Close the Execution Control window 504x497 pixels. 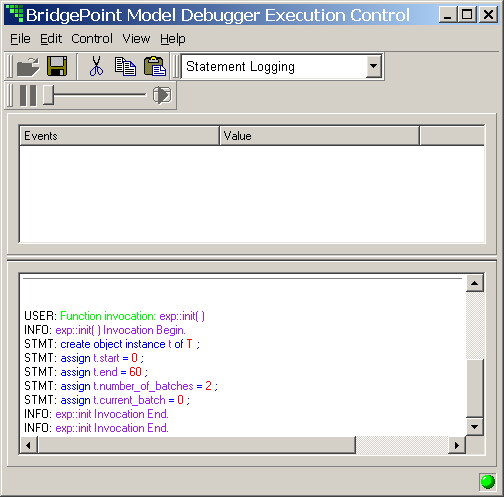tap(488, 15)
